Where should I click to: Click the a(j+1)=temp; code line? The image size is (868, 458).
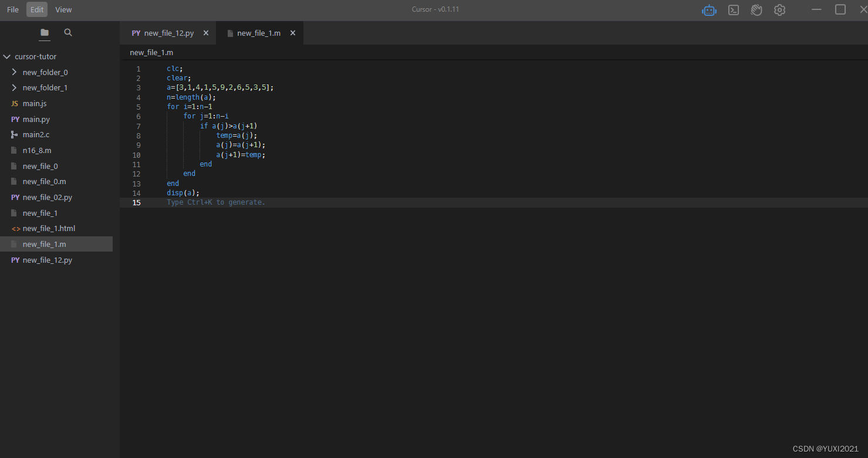tap(241, 155)
